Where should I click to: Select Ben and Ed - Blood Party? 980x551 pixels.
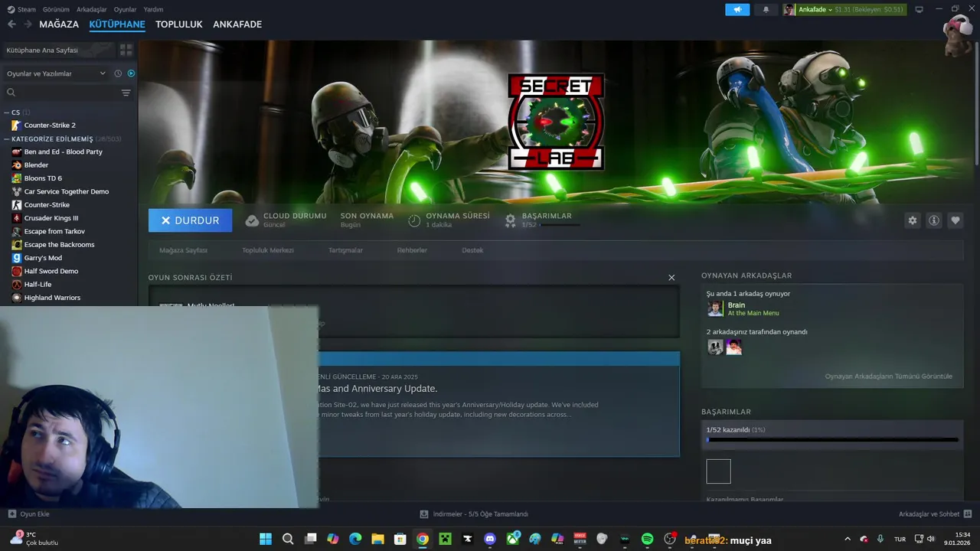[x=63, y=152]
